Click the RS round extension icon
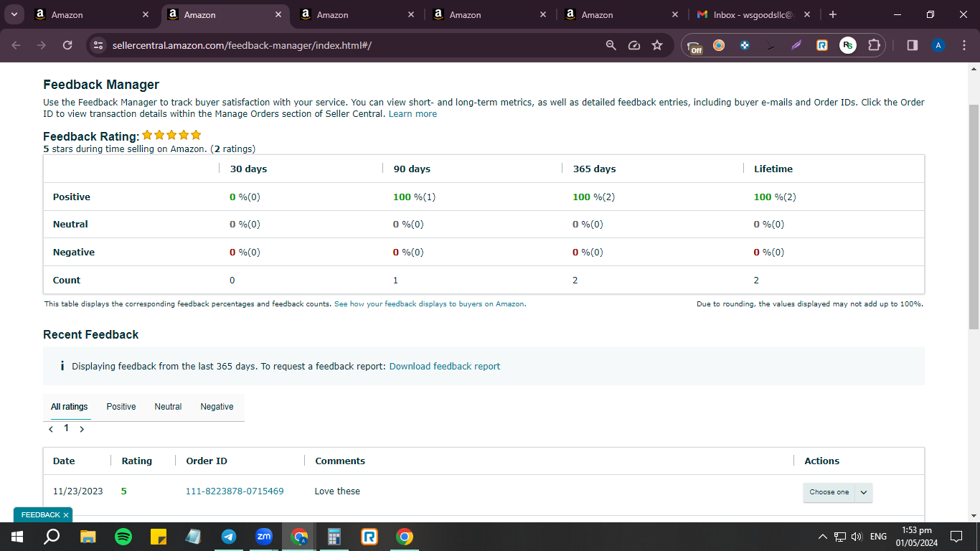This screenshot has height=551, width=980. pos(848,45)
